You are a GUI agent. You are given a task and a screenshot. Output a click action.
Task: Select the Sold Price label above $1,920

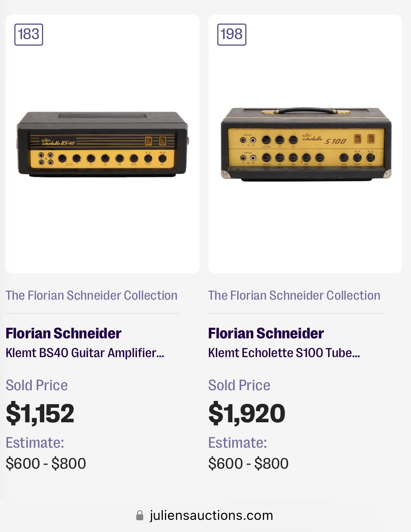239,385
